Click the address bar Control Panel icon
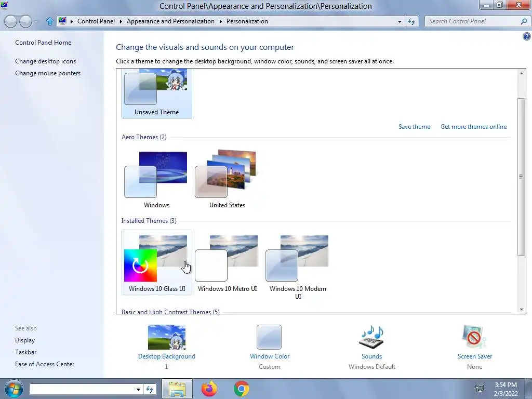Image resolution: width=532 pixels, height=399 pixels. (x=62, y=21)
